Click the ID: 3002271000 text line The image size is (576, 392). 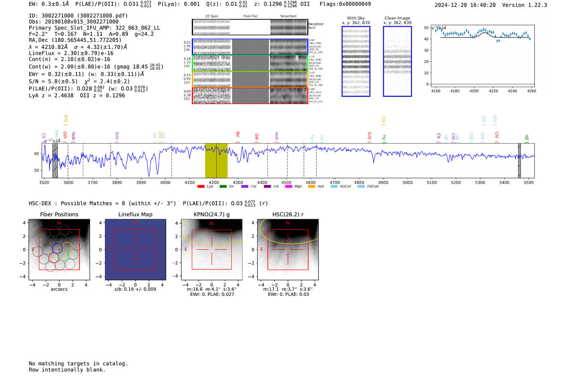(x=78, y=16)
